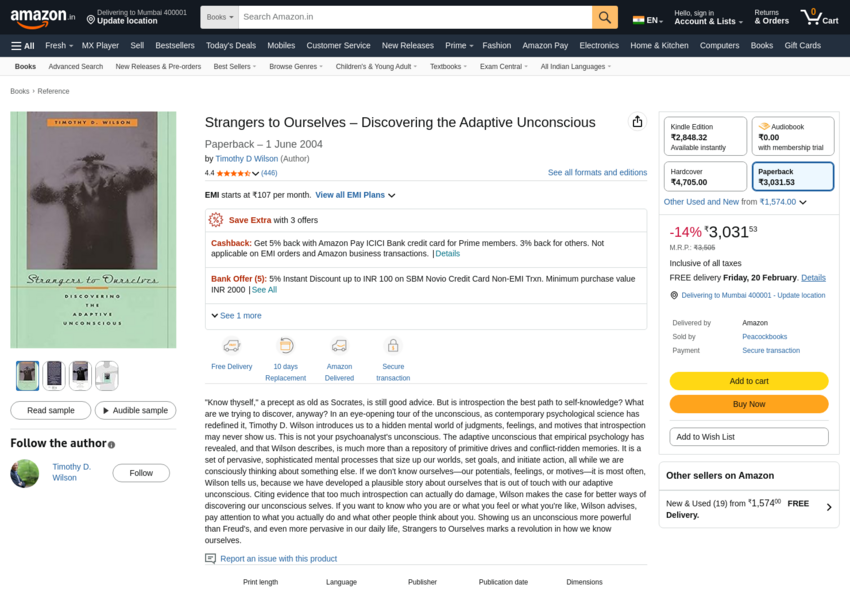Open the Books search category dropdown
Image resolution: width=850 pixels, height=596 pixels.
coord(220,17)
